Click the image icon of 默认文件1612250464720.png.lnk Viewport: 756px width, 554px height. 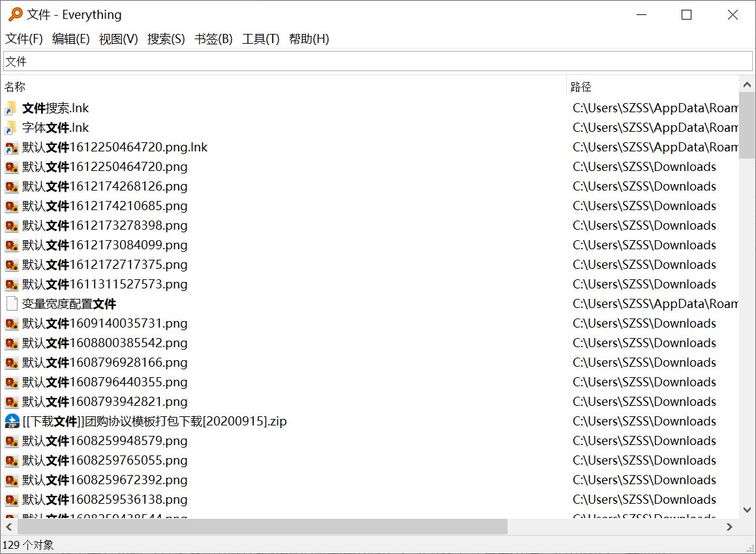point(11,147)
